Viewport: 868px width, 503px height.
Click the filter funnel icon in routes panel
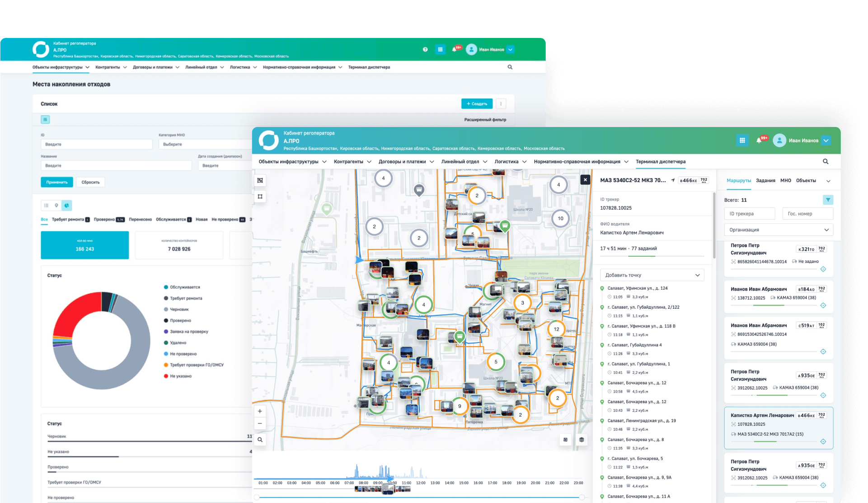click(828, 200)
